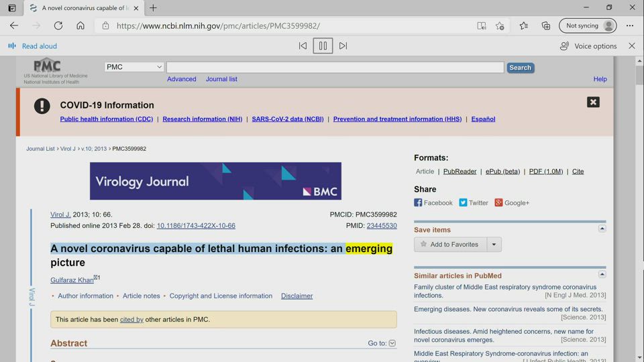Viewport: 644px width, 362px height.
Task: Open a new browser tab
Action: click(x=153, y=8)
